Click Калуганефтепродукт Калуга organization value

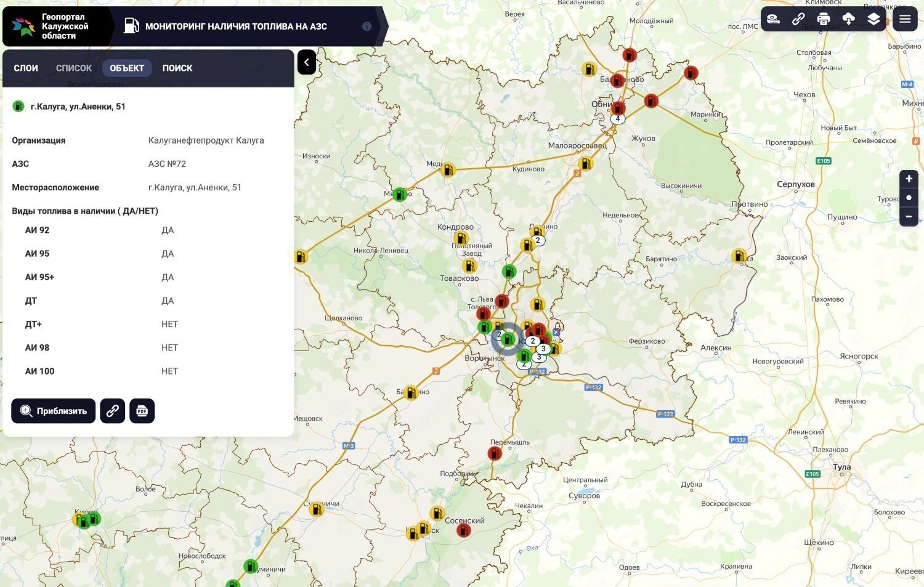pos(206,140)
